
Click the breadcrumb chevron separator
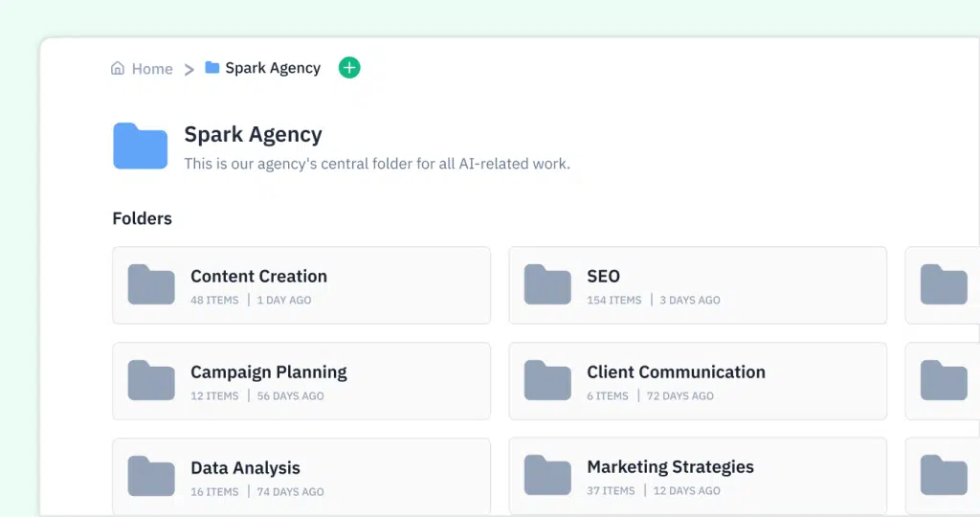pyautogui.click(x=189, y=69)
